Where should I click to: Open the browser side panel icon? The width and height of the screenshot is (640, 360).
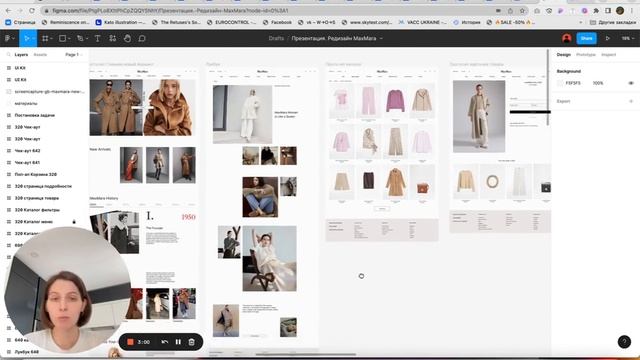[608, 11]
